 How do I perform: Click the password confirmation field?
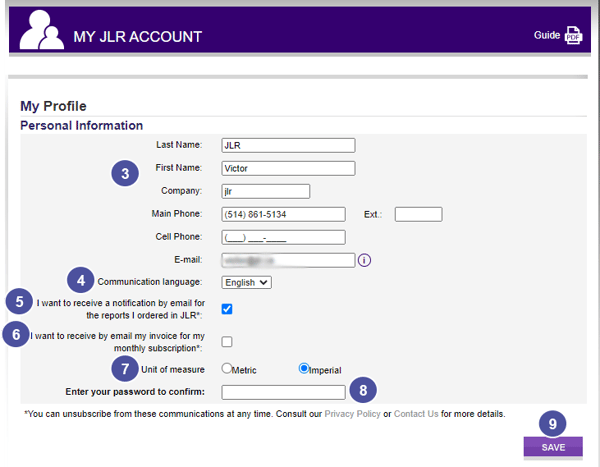283,392
